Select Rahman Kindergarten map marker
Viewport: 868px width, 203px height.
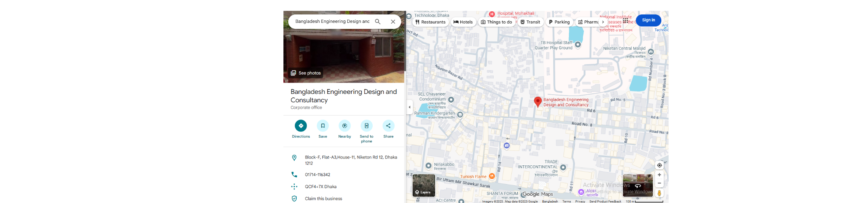coord(460,115)
